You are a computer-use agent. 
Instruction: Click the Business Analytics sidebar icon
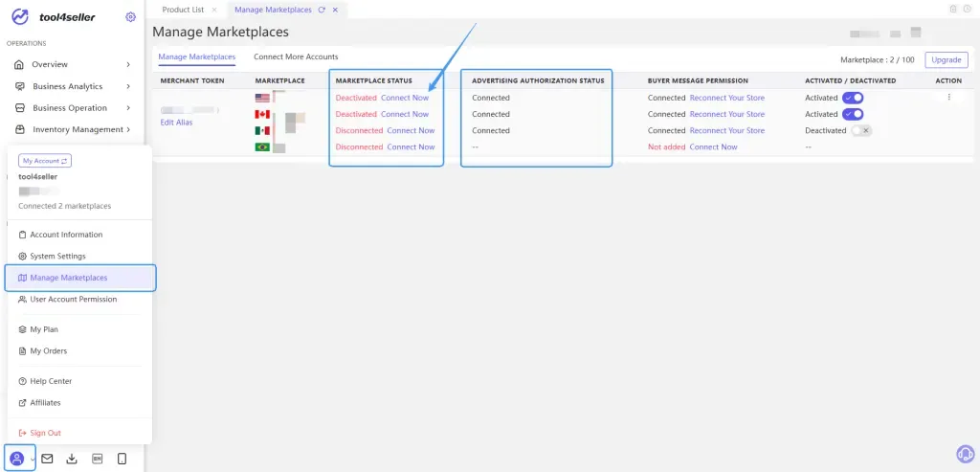(x=20, y=86)
